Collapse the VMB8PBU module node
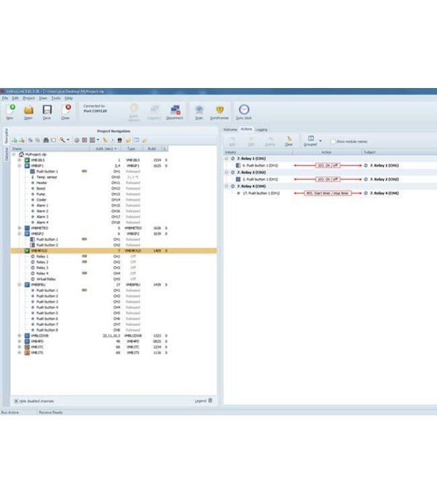This screenshot has height=504, width=437. [19, 285]
